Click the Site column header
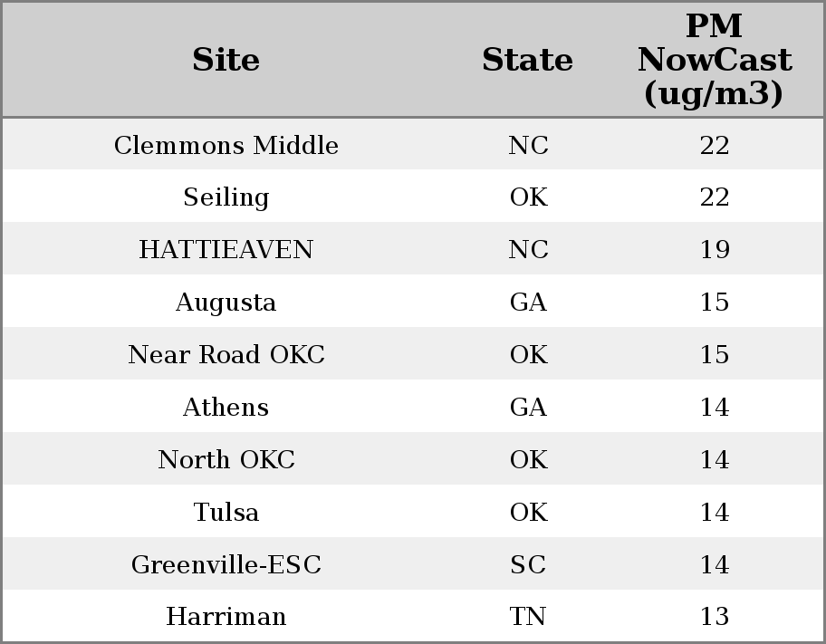This screenshot has height=644, width=826. [226, 60]
